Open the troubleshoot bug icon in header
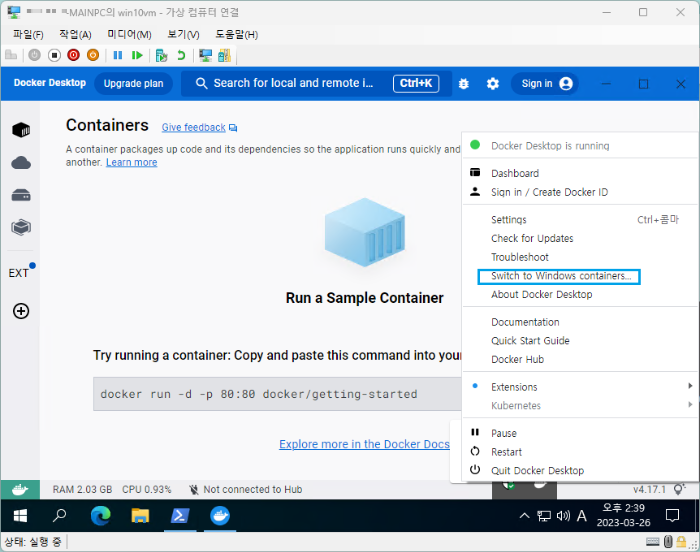 pos(463,84)
